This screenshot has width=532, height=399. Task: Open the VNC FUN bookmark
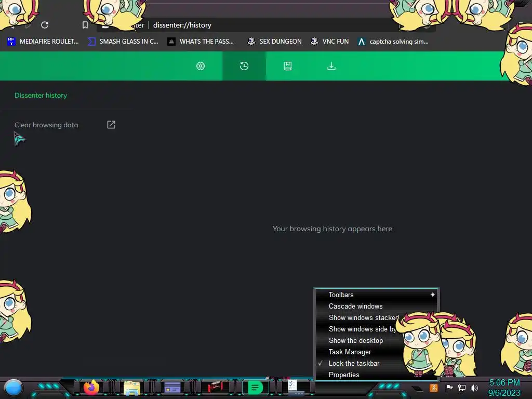point(330,42)
